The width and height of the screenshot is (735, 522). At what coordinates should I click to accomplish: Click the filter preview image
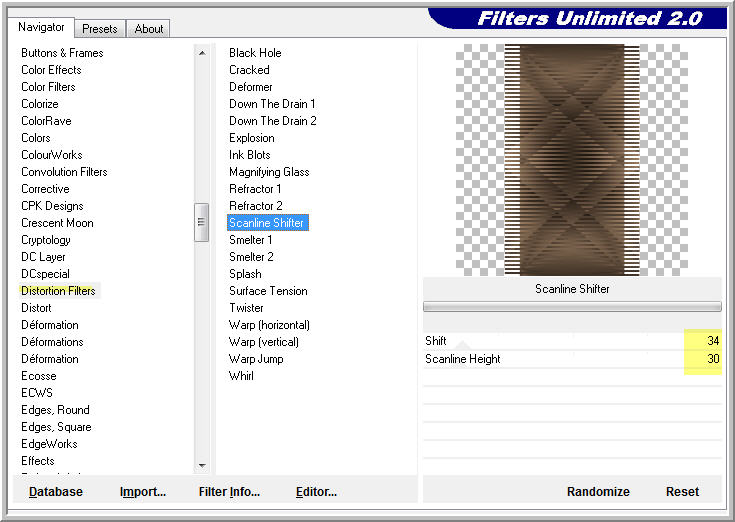[x=572, y=160]
